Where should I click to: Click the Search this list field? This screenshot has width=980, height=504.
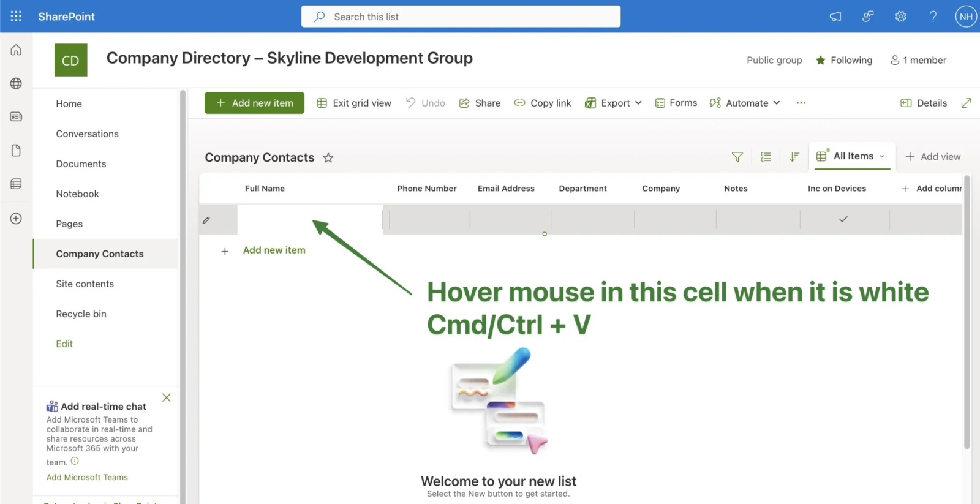[x=461, y=17]
